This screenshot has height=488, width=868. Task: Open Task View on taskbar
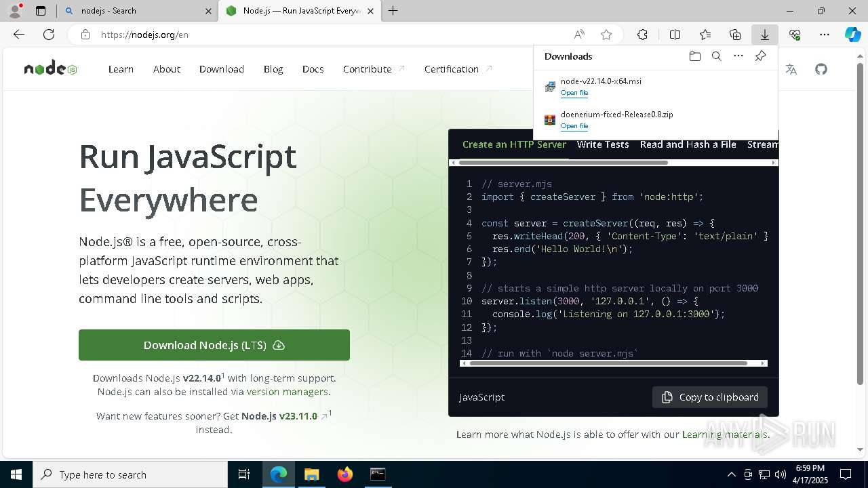click(244, 474)
